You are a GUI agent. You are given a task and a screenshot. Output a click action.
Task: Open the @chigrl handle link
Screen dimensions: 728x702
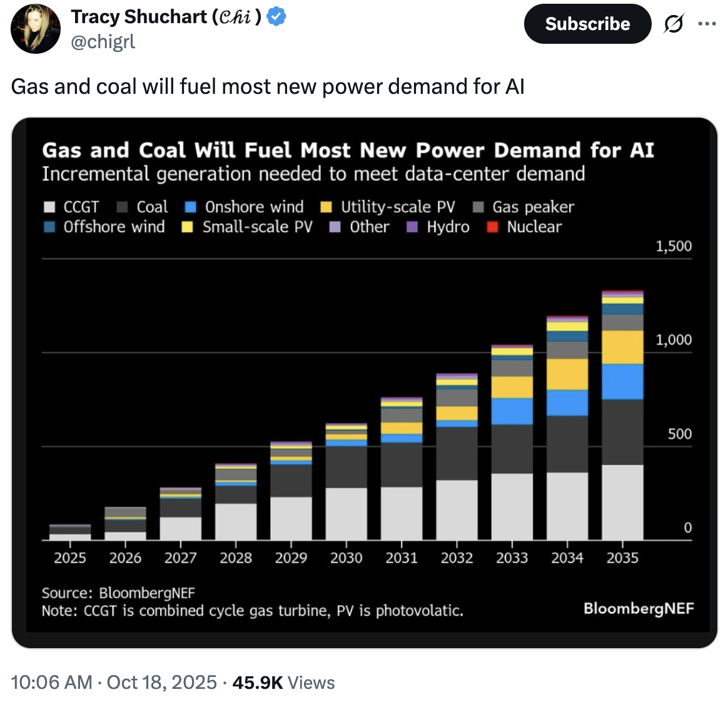tap(103, 41)
